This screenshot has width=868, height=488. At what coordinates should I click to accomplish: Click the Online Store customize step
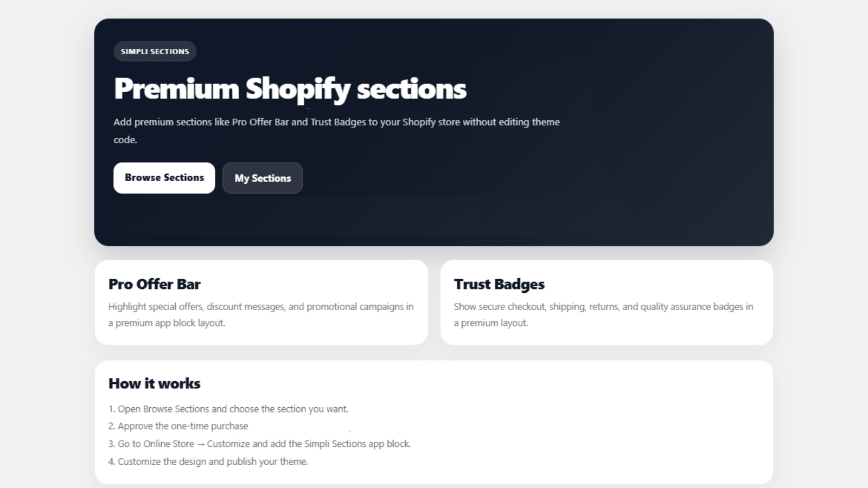pos(260,444)
